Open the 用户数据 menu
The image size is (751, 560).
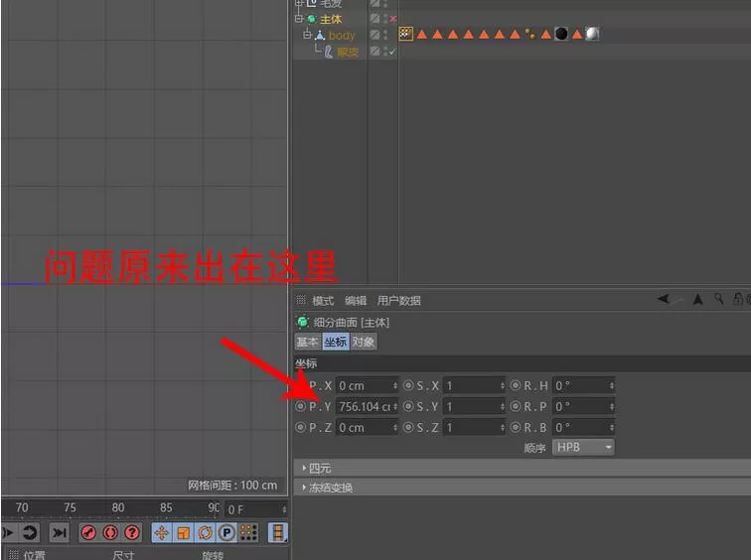tap(398, 301)
